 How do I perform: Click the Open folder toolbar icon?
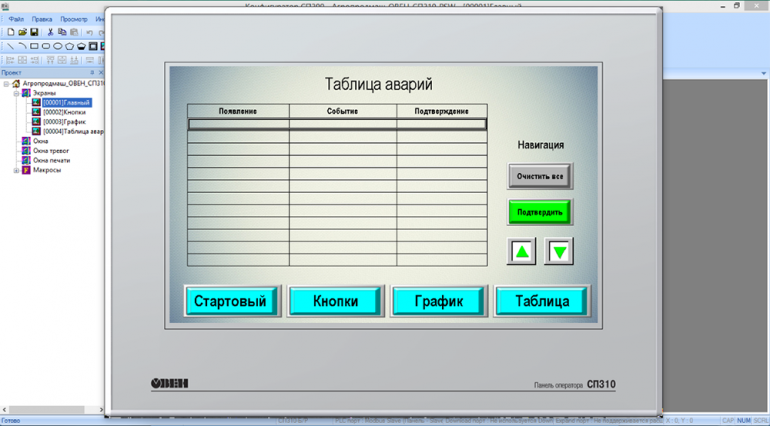tap(22, 32)
